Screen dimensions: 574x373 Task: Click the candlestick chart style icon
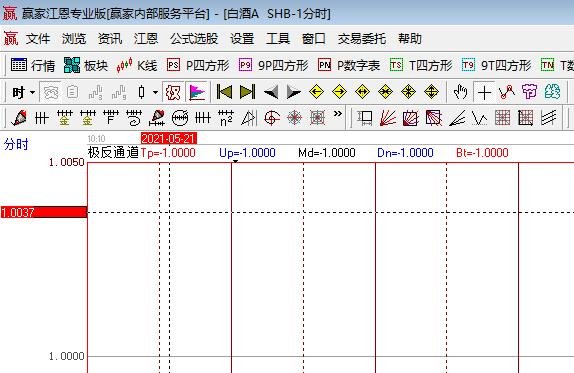[x=142, y=92]
